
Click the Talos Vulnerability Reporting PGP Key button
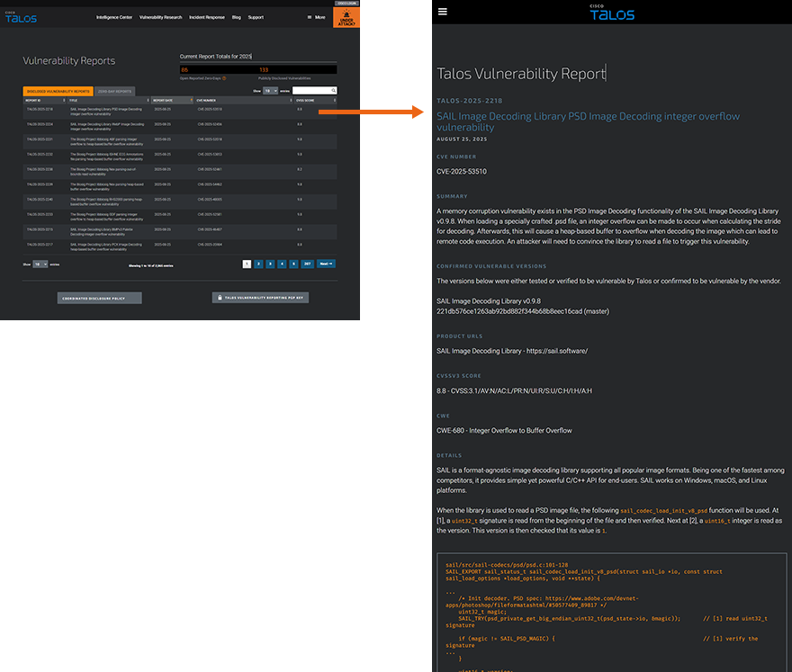click(261, 298)
